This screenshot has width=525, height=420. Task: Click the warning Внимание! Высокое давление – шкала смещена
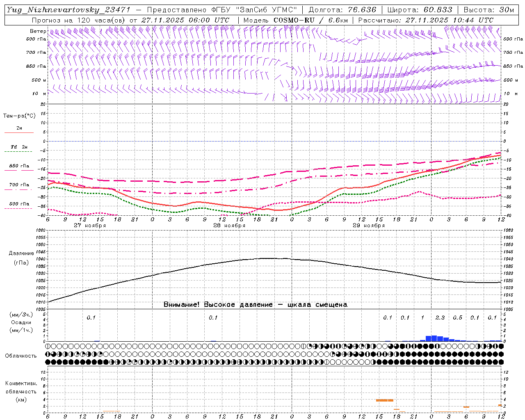[x=256, y=305]
